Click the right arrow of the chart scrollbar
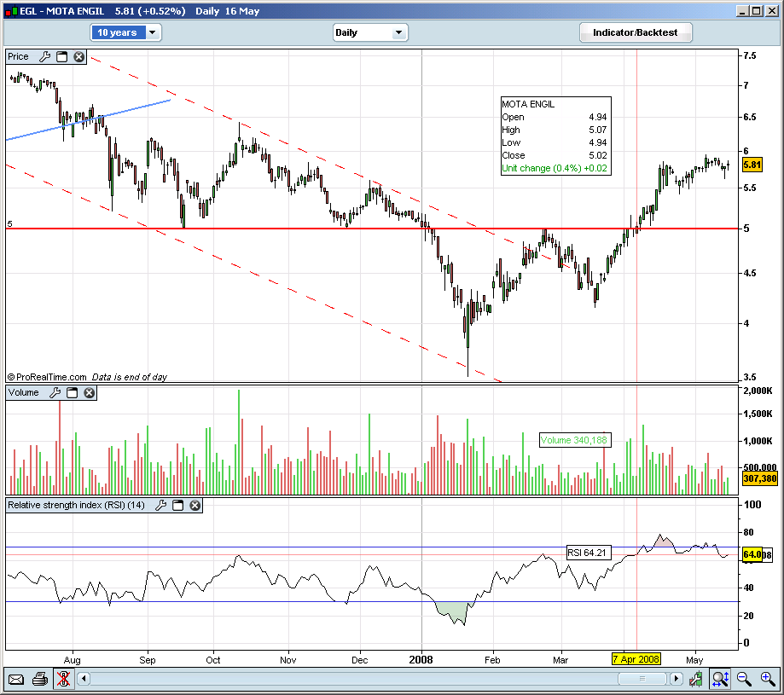 coord(676,678)
